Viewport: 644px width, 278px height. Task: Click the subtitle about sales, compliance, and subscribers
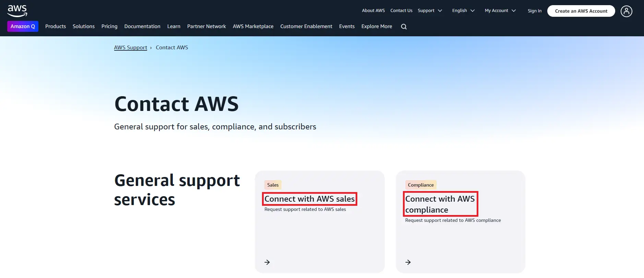click(215, 127)
